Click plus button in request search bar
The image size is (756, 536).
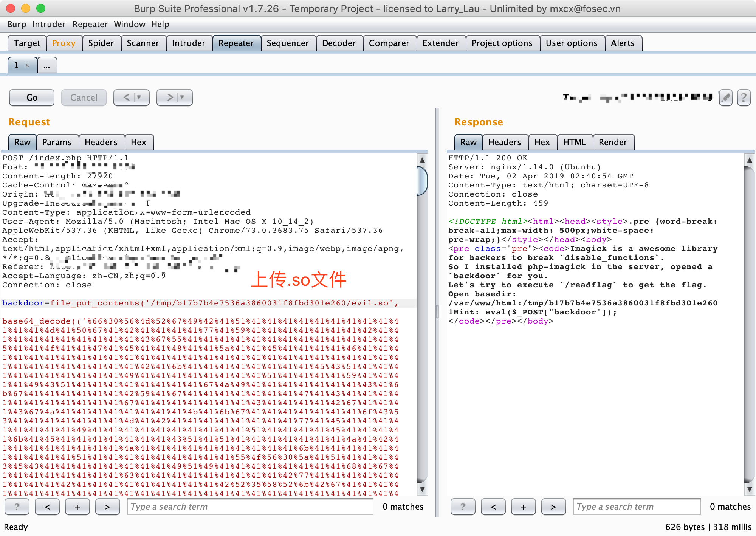77,507
